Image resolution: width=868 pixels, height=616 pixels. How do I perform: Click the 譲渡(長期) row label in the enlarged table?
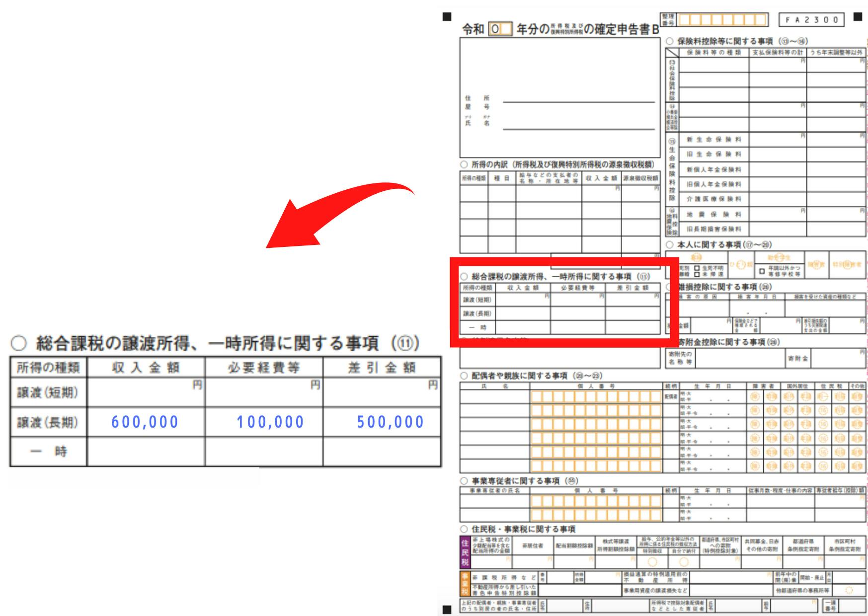[x=48, y=422]
